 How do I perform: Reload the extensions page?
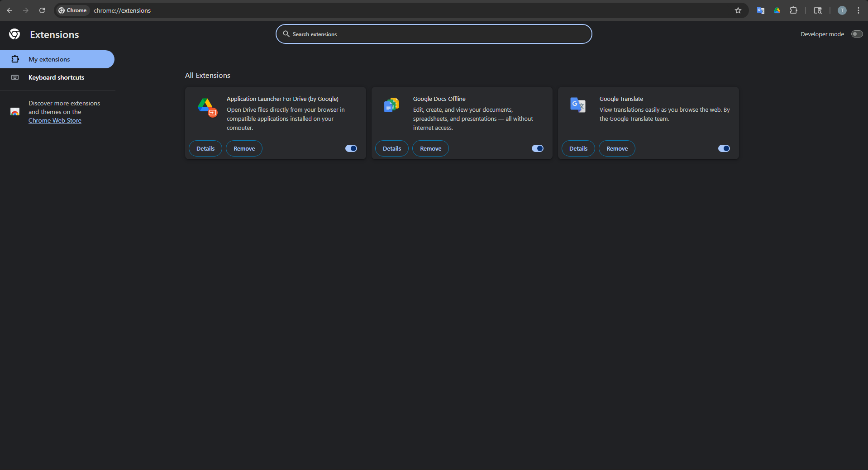pyautogui.click(x=42, y=10)
